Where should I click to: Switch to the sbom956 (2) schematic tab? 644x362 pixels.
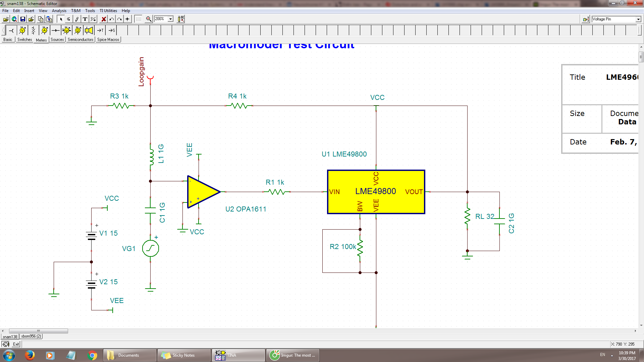tap(31, 336)
